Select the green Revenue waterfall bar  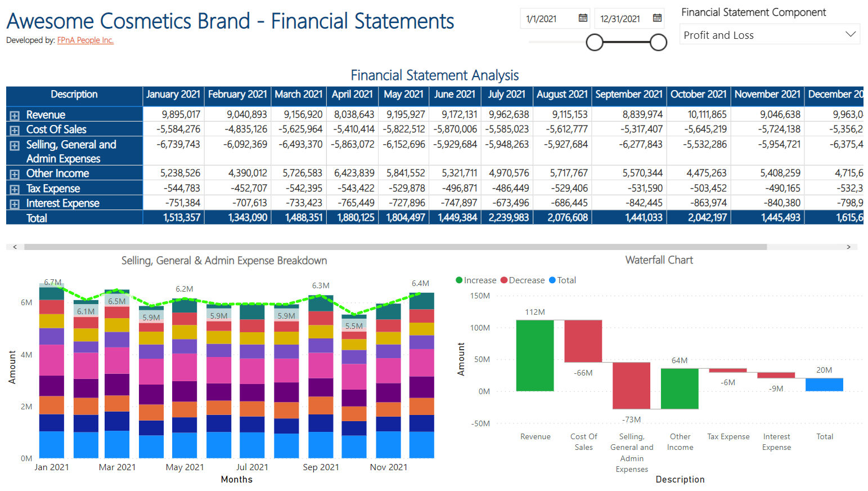[x=535, y=355]
